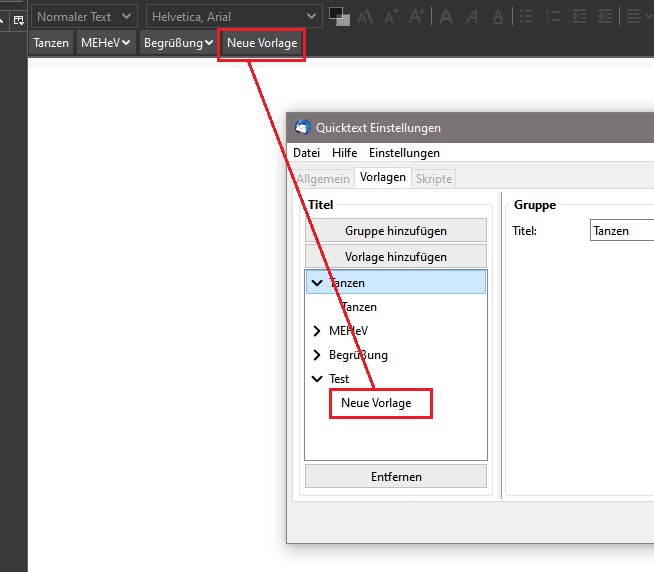Expand the MEHeV group in the tree

[x=317, y=331]
